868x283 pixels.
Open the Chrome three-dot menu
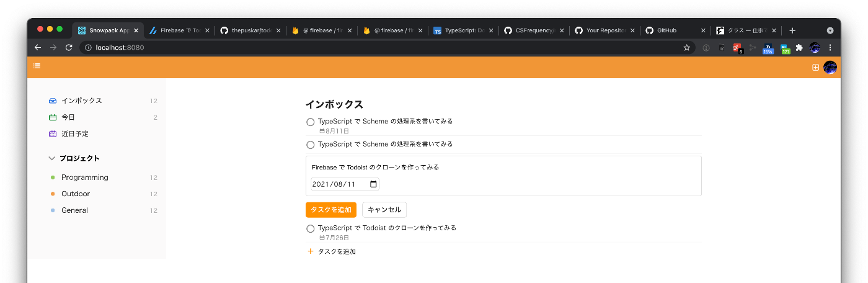coord(830,47)
